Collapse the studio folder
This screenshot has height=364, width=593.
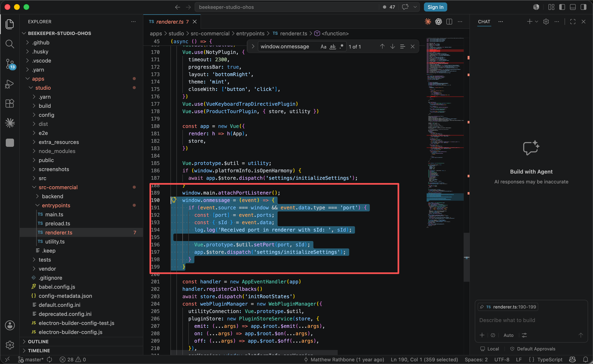pos(43,88)
